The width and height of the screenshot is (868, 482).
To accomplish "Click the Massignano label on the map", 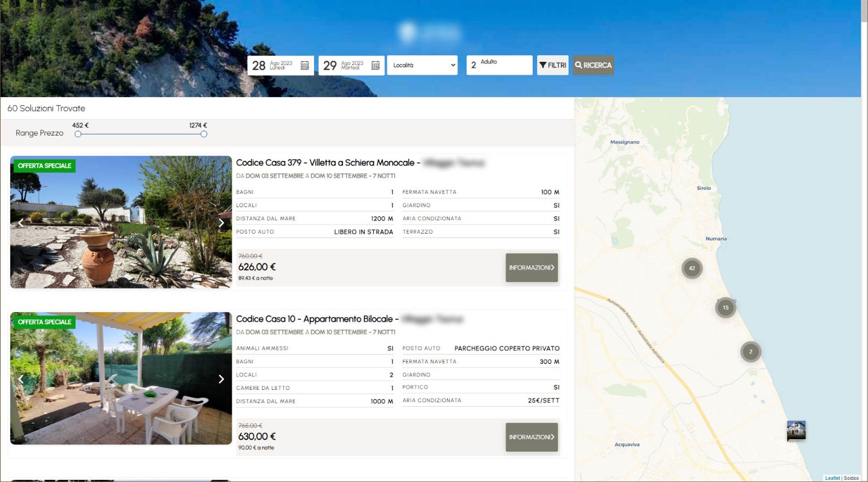I will 625,142.
